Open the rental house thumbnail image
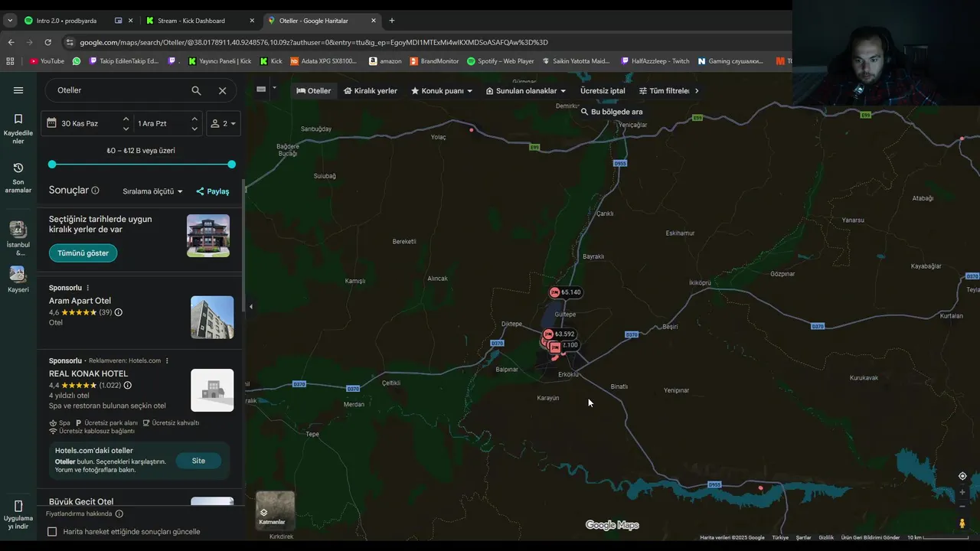 coord(208,236)
